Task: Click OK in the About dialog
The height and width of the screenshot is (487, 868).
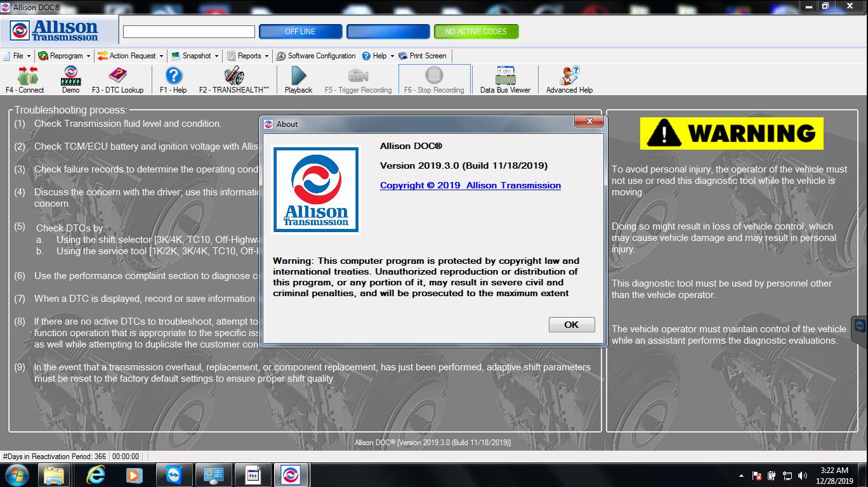Action: point(572,325)
